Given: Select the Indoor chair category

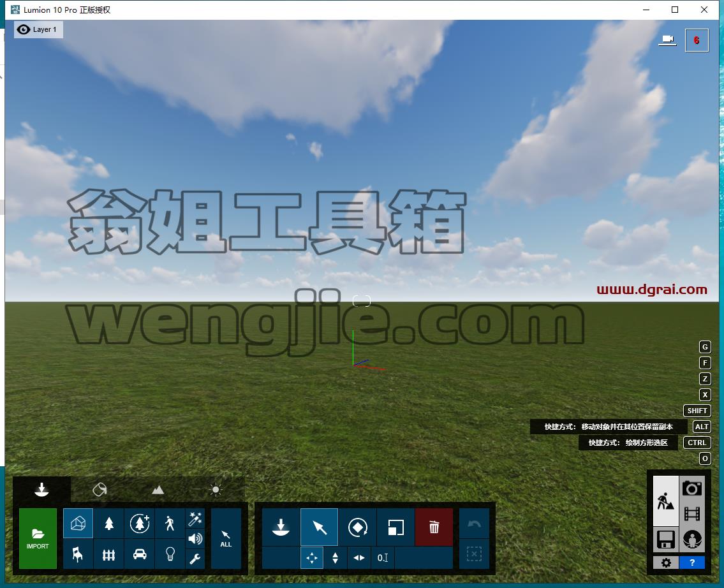Looking at the screenshot, I should (78, 554).
